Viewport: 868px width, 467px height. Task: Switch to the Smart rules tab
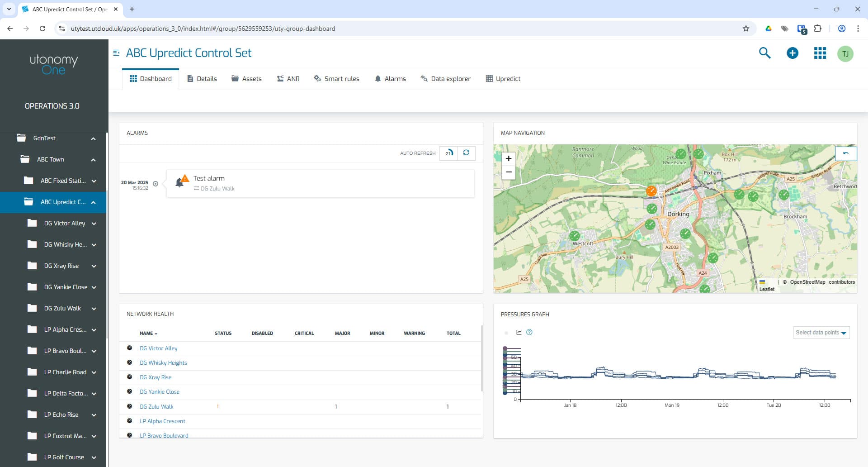[x=336, y=78]
